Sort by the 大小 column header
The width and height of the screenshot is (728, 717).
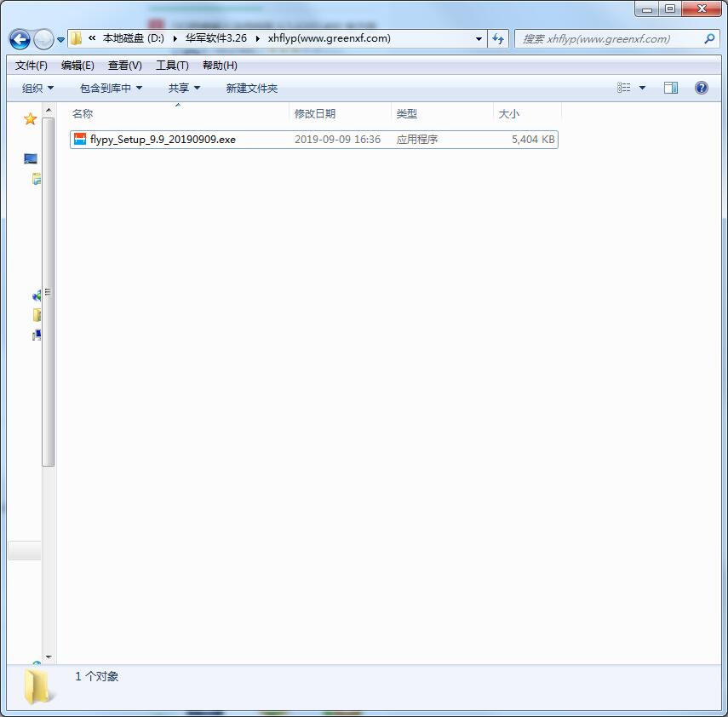click(x=527, y=114)
